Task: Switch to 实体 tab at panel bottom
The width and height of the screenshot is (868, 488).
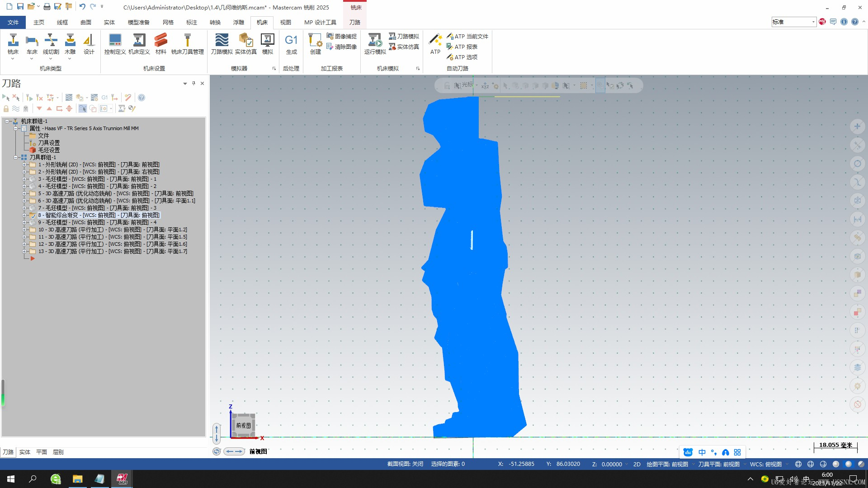Action: pos(25,452)
